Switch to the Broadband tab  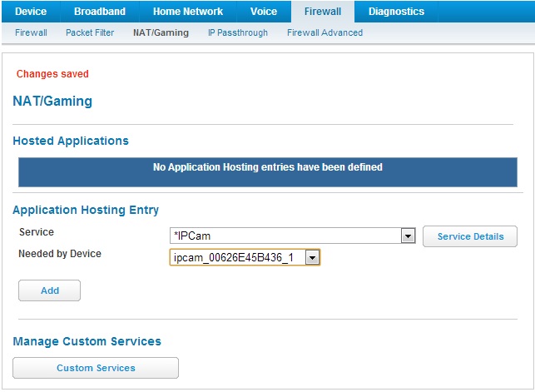coord(100,12)
